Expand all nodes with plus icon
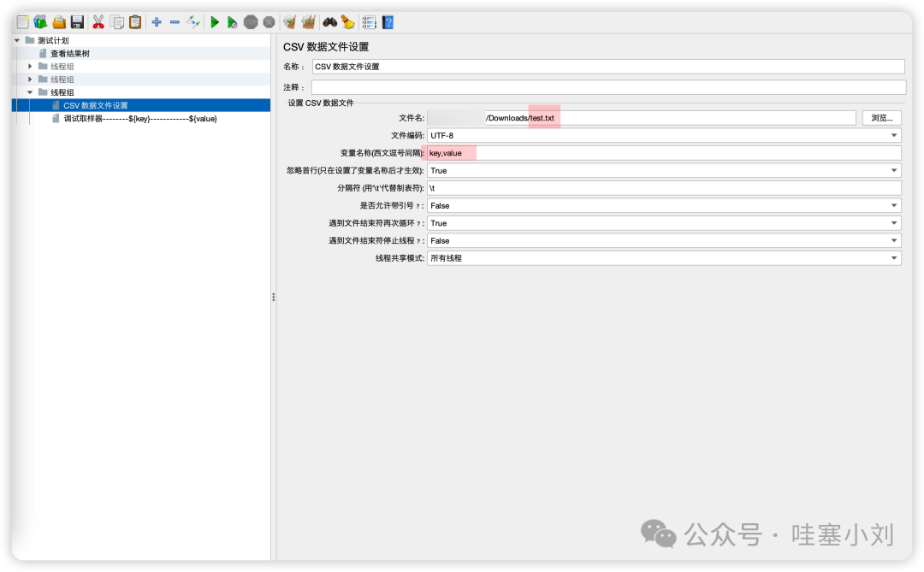Viewport: 924px width, 572px height. coord(157,22)
